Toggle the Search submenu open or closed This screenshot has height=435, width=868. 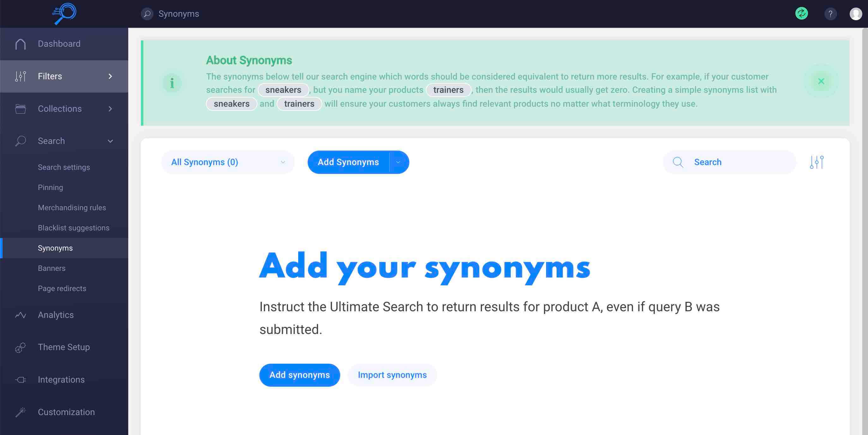[x=111, y=141]
